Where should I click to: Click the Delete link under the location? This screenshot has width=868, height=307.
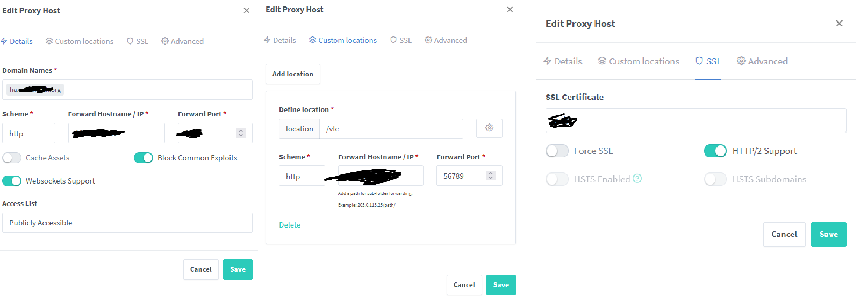pyautogui.click(x=290, y=225)
